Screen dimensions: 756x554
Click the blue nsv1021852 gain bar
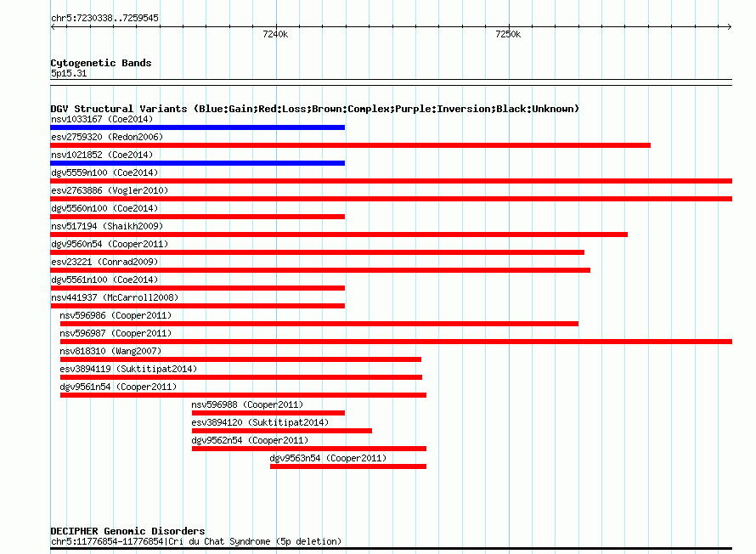click(x=198, y=163)
